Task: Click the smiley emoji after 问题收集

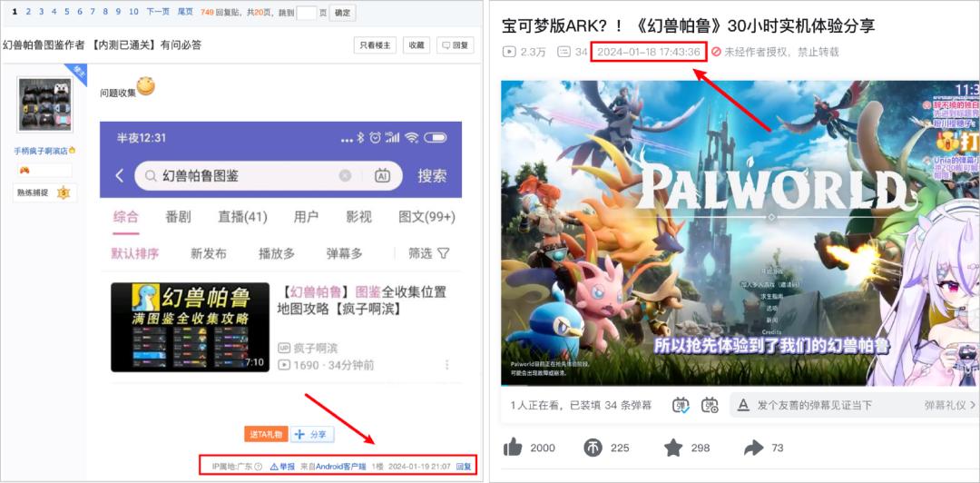Action: 145,85
